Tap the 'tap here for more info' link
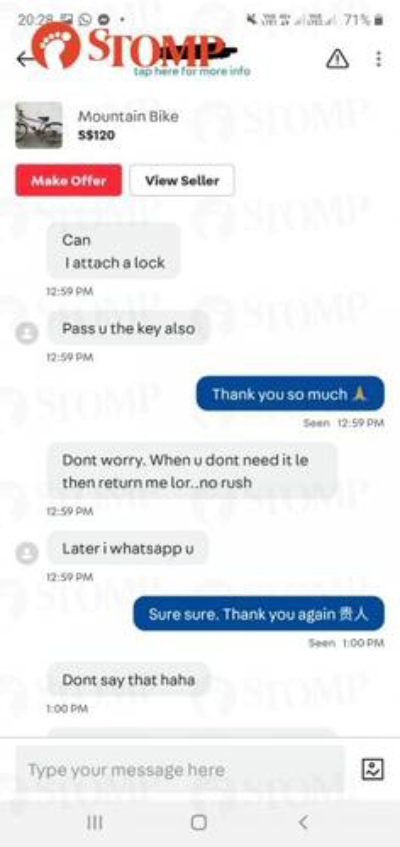The width and height of the screenshot is (400, 847). click(x=192, y=71)
